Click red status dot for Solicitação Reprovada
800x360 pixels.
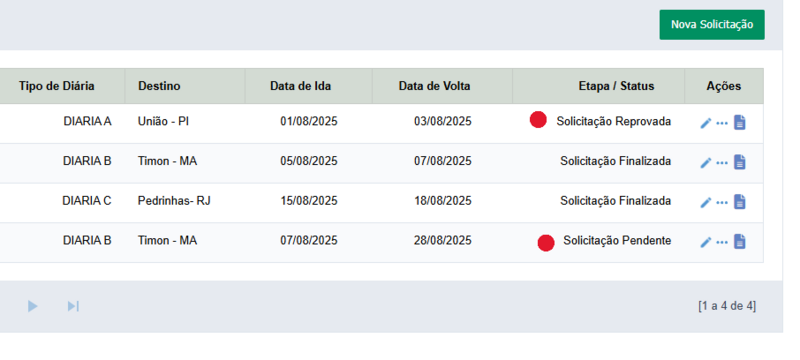tap(538, 120)
